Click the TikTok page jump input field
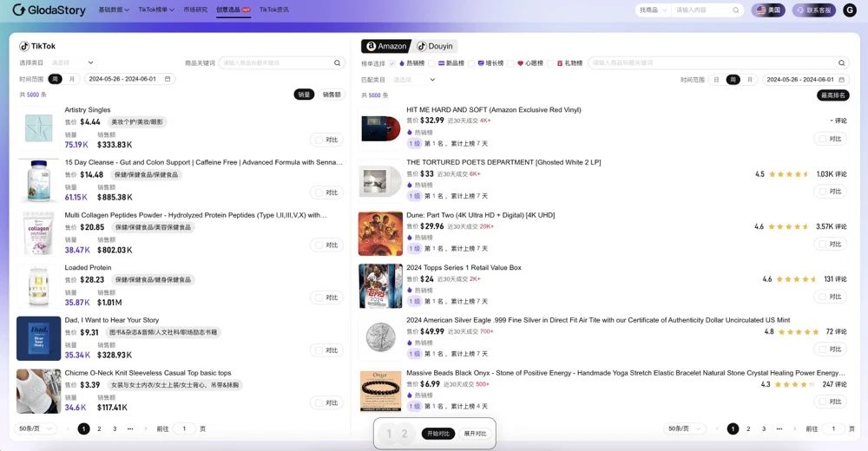 coord(184,428)
